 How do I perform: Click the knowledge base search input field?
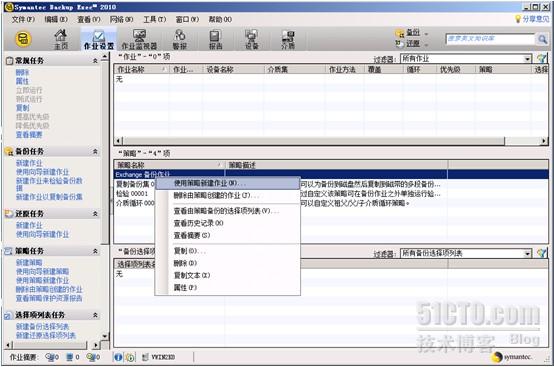click(x=490, y=39)
